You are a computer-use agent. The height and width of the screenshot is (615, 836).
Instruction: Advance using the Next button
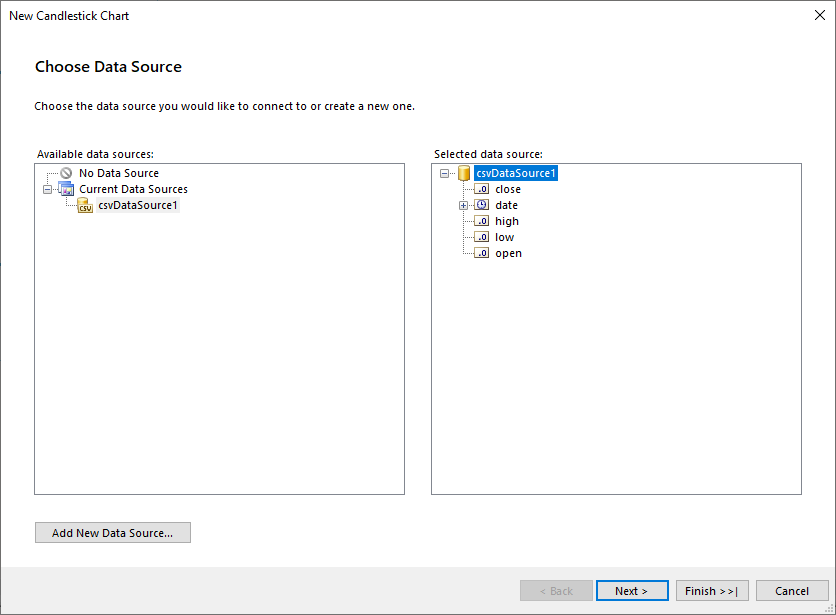coord(632,590)
